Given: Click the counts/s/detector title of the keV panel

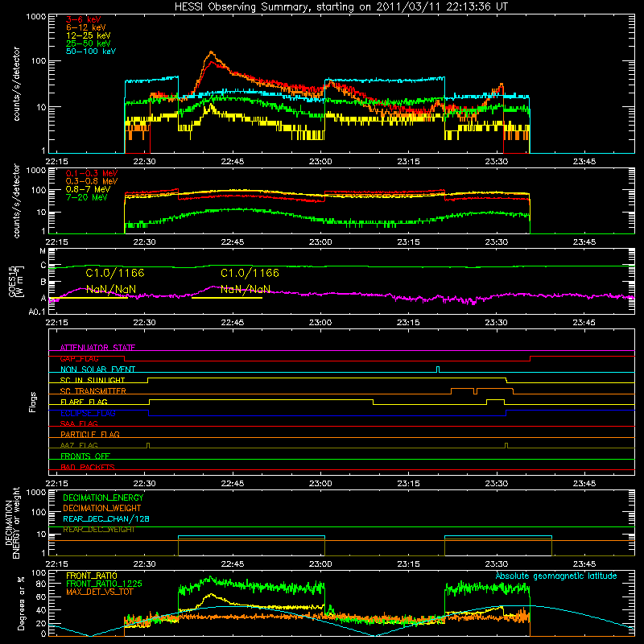Looking at the screenshot, I should (x=16, y=84).
